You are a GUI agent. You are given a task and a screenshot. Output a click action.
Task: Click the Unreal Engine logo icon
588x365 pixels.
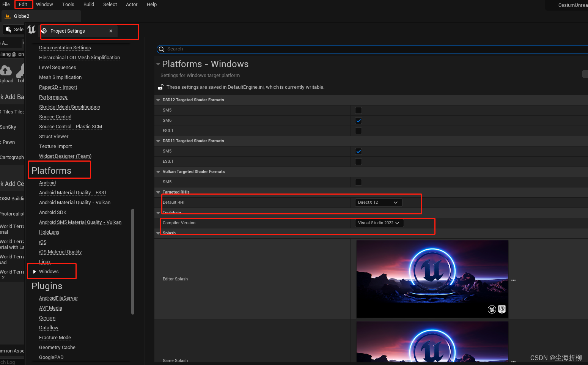31,30
